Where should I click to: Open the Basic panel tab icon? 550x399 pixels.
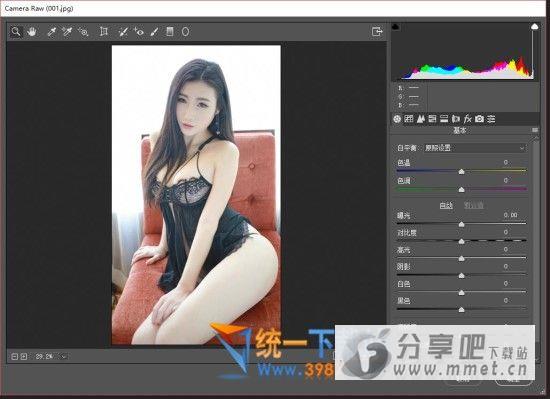pos(397,119)
